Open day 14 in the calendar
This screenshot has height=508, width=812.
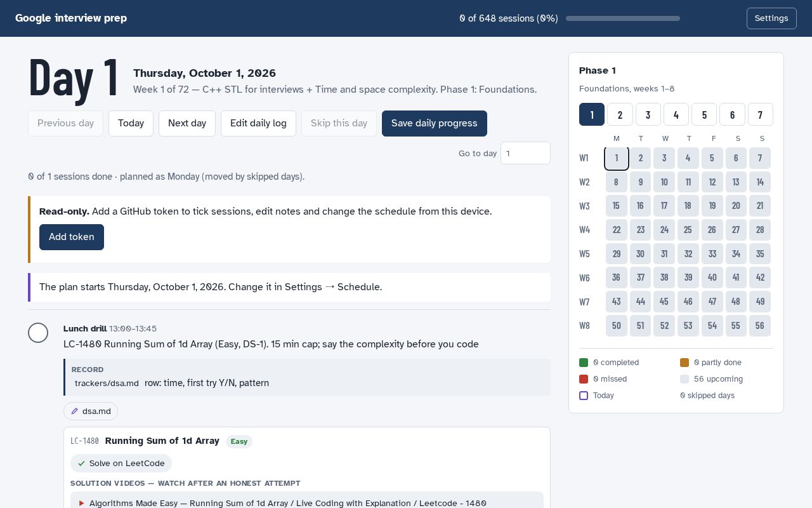(x=760, y=182)
